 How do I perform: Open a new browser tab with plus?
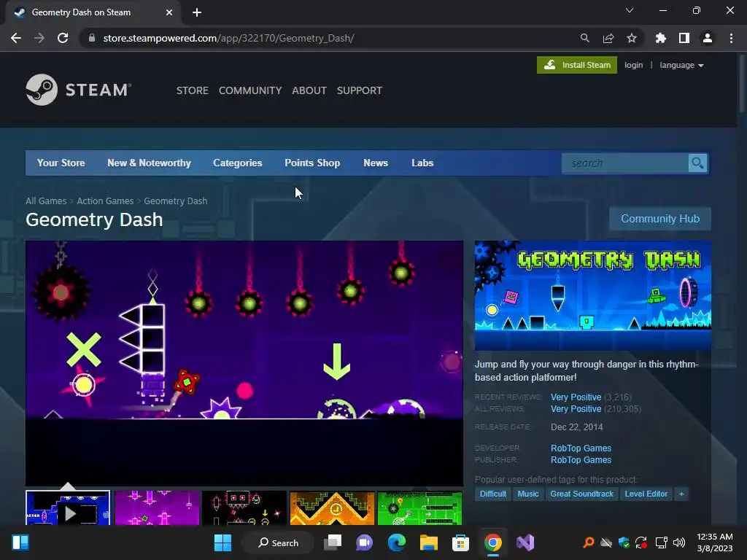[x=197, y=12]
